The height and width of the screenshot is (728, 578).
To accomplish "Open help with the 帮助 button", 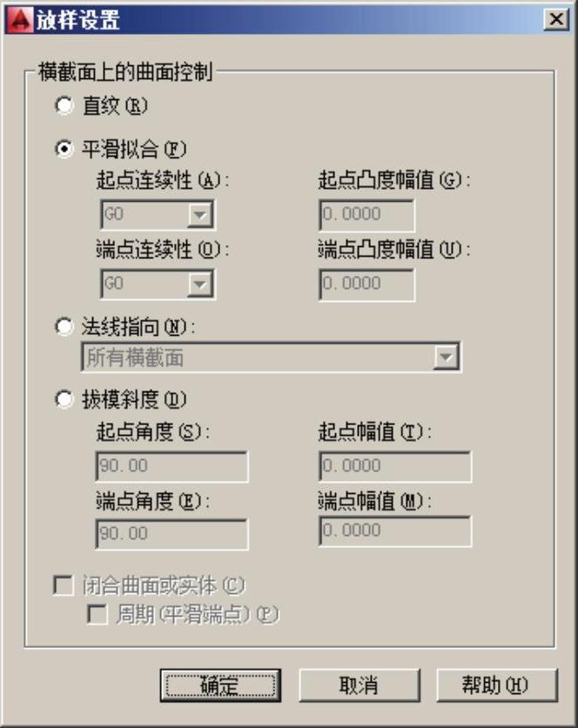I will tap(495, 685).
